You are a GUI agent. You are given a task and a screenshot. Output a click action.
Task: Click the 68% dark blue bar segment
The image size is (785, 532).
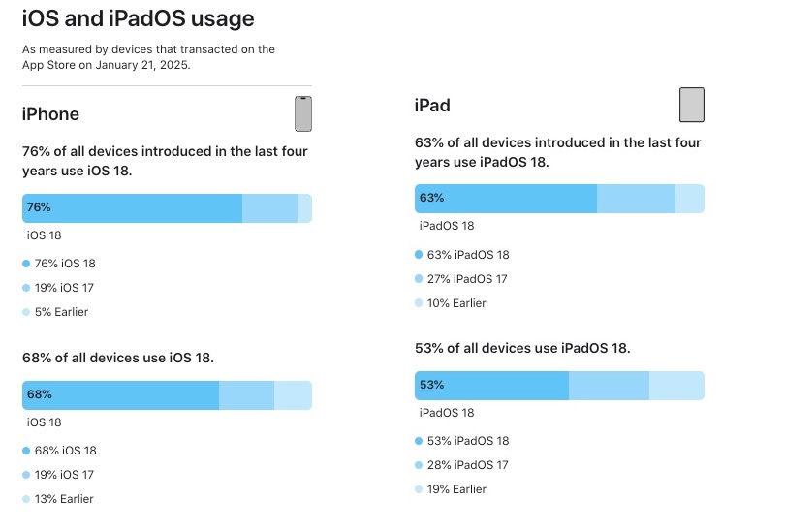(x=121, y=395)
